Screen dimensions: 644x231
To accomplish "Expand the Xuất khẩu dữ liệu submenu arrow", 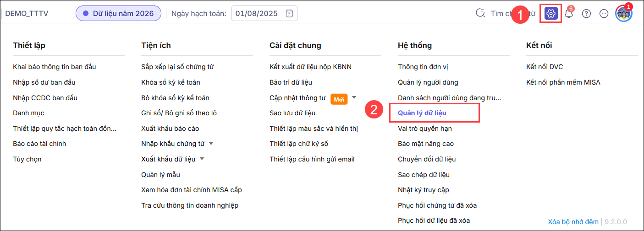I will coord(202,159).
